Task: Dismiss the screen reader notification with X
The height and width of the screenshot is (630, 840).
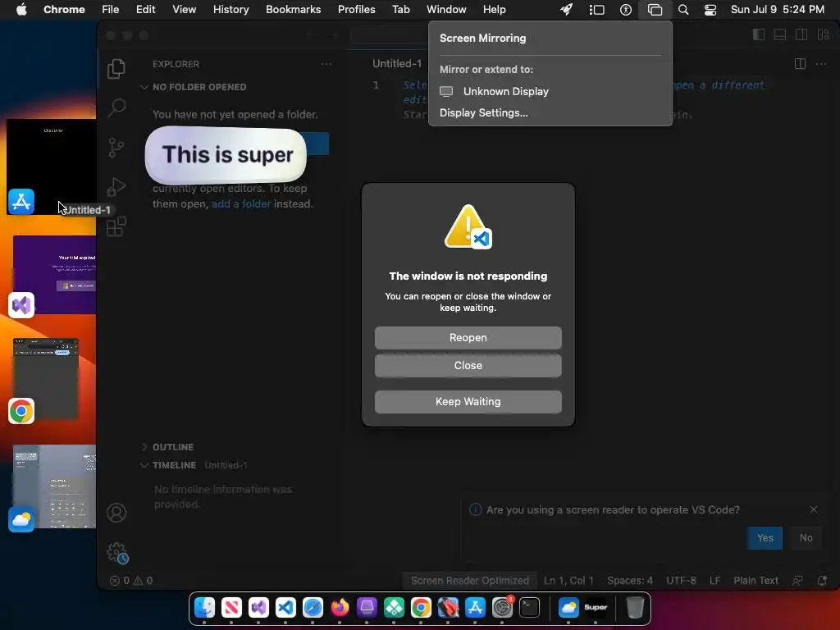Action: click(813, 509)
